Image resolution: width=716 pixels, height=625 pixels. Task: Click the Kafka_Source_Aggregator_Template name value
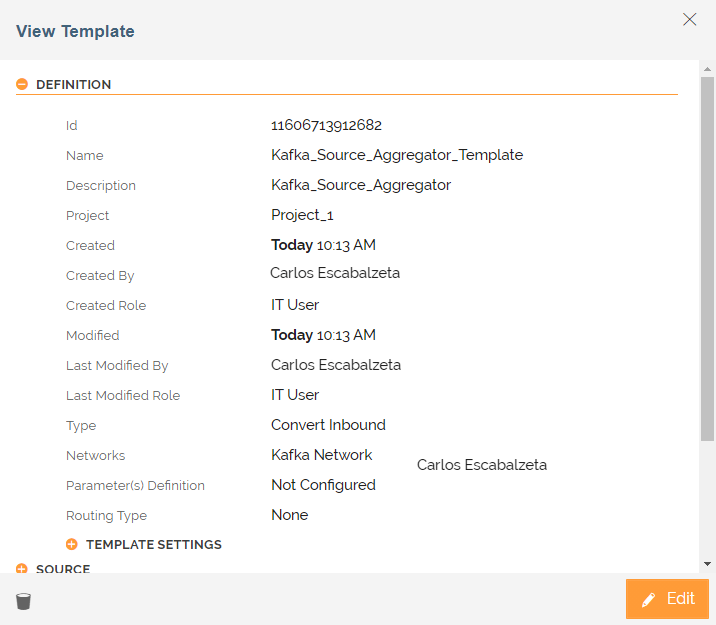397,156
